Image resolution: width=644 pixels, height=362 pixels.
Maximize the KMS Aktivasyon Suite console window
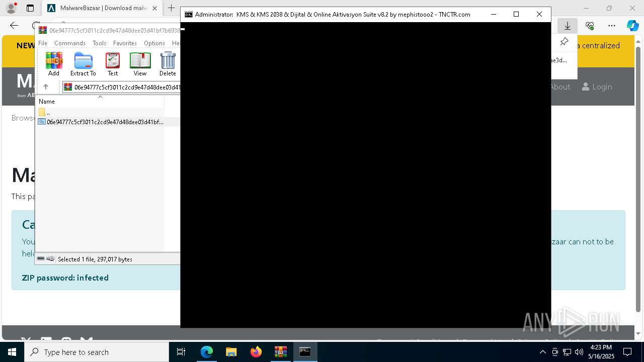[x=516, y=14]
